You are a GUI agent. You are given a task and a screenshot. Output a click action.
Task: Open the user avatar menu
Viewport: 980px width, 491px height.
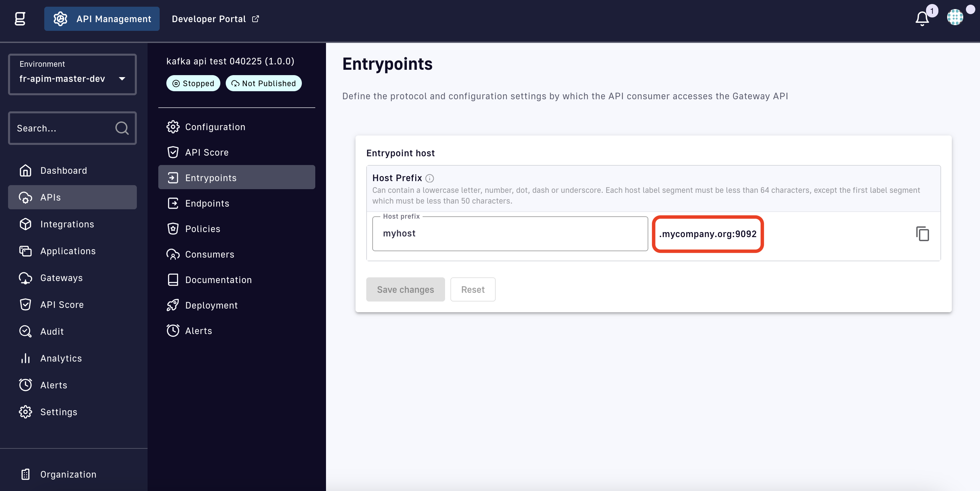[x=955, y=17]
